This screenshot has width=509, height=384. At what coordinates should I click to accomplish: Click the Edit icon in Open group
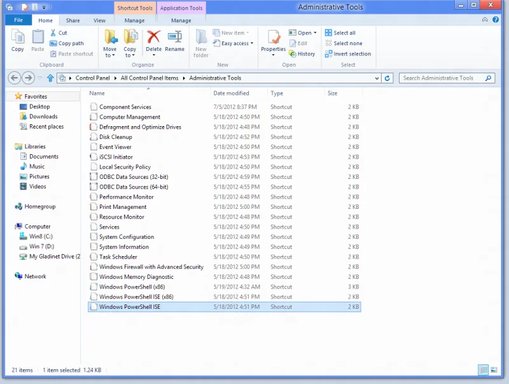(x=292, y=43)
